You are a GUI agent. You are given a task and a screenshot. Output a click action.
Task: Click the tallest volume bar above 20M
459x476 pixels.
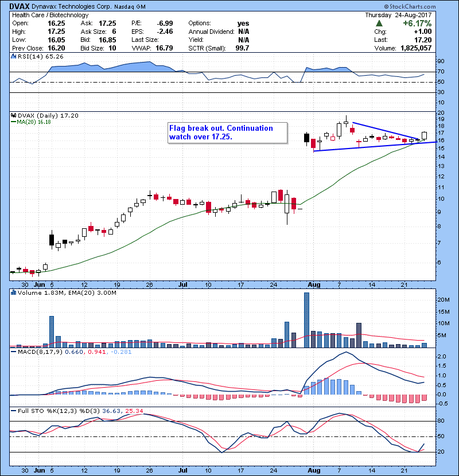pyautogui.click(x=306, y=319)
